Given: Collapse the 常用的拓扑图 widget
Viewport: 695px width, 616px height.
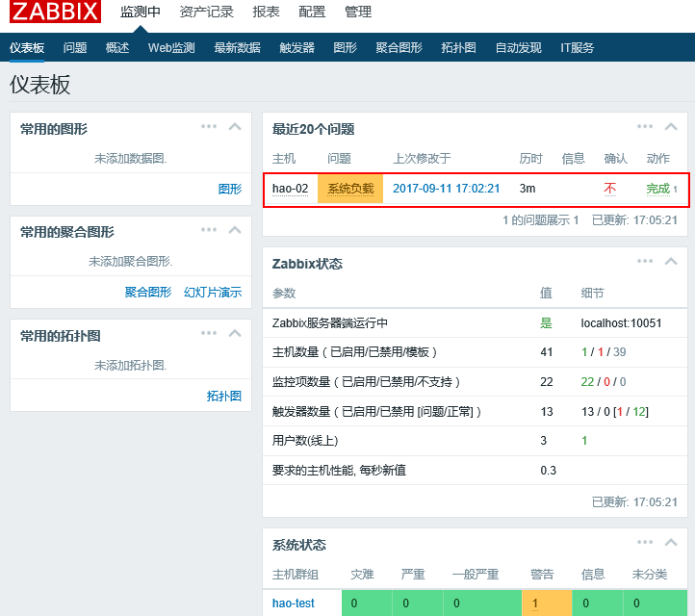Looking at the screenshot, I should click(x=235, y=333).
